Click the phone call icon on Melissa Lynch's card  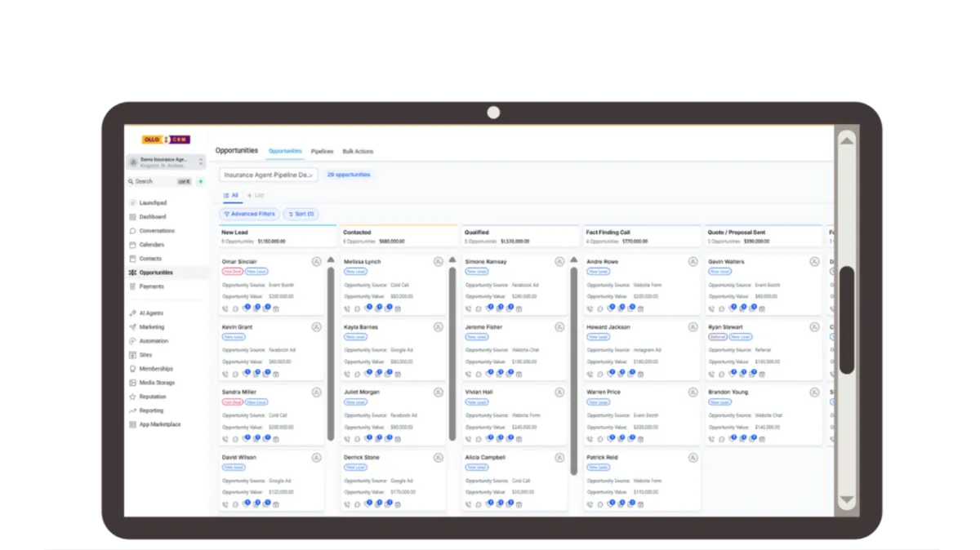click(347, 309)
